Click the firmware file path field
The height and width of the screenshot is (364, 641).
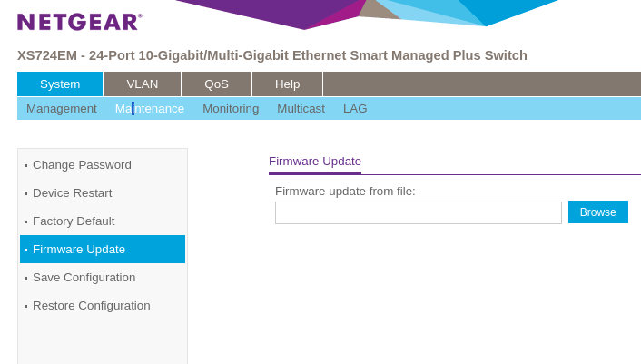(419, 212)
